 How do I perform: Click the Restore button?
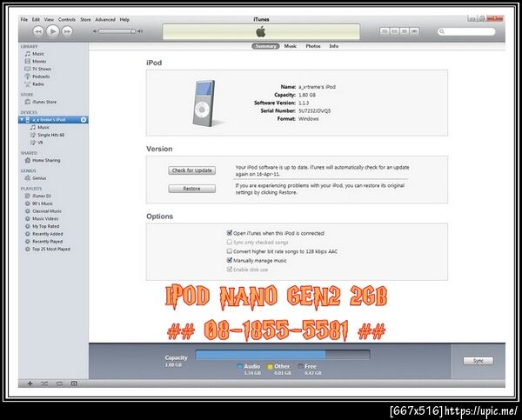pos(191,189)
